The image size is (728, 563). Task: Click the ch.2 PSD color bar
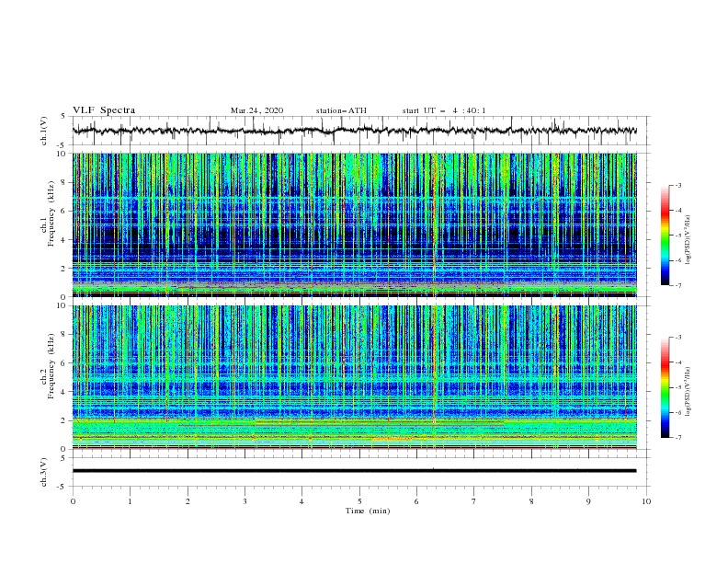point(665,387)
